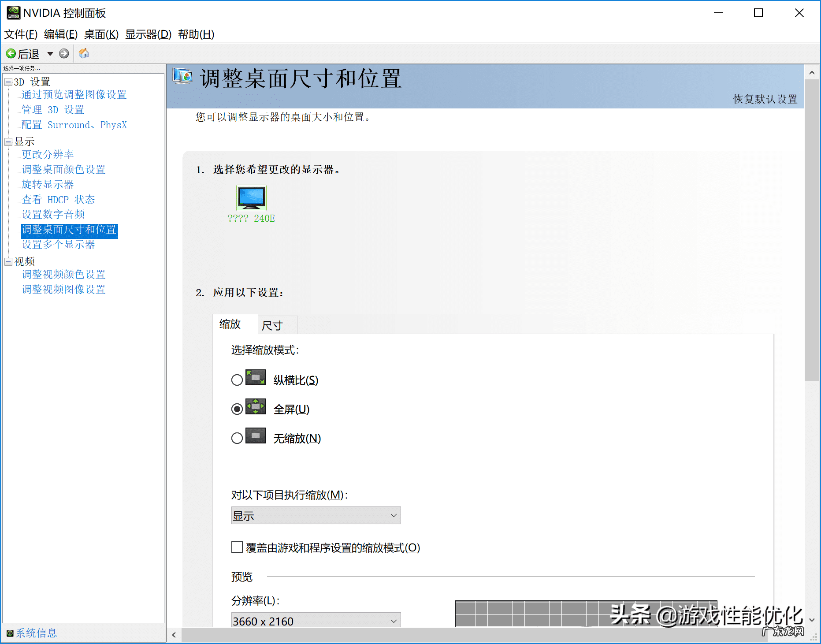Select the 无缩放(N) radio button
This screenshot has height=644, width=821.
click(237, 437)
